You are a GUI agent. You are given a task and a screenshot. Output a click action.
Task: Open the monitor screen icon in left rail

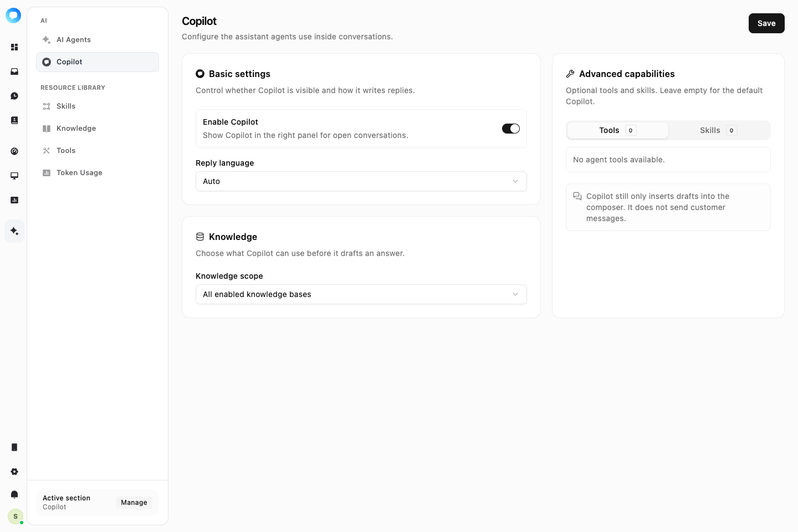(14, 176)
